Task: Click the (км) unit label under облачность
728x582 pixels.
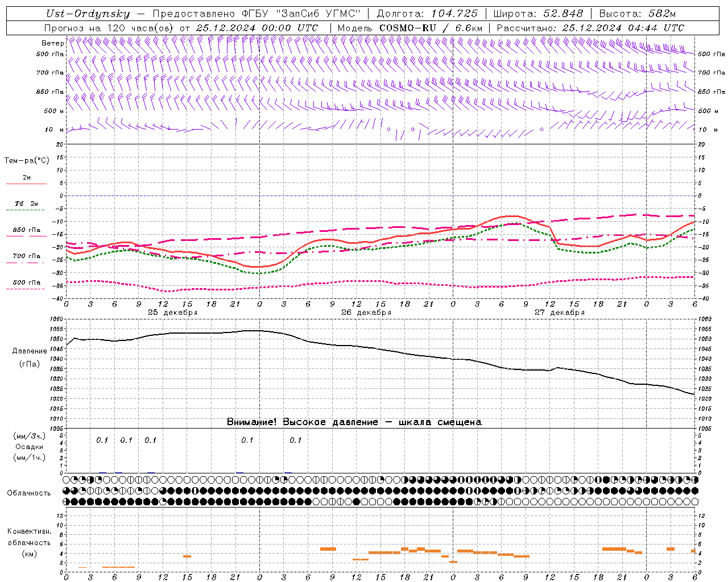Action: (x=30, y=554)
